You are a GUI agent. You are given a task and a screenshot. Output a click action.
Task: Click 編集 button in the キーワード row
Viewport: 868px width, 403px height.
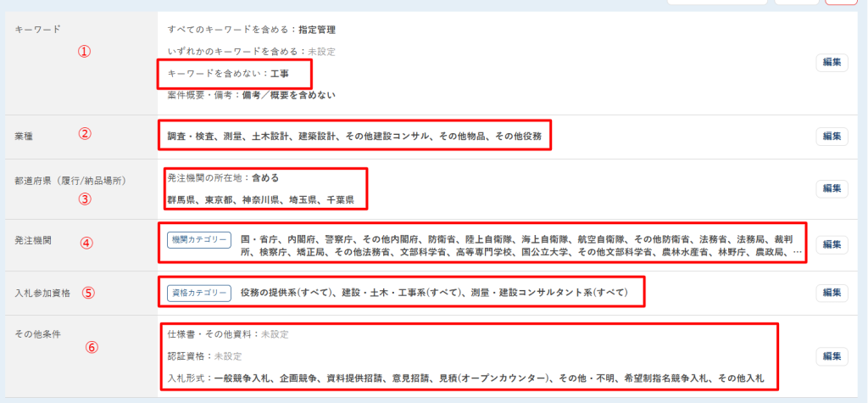point(832,63)
